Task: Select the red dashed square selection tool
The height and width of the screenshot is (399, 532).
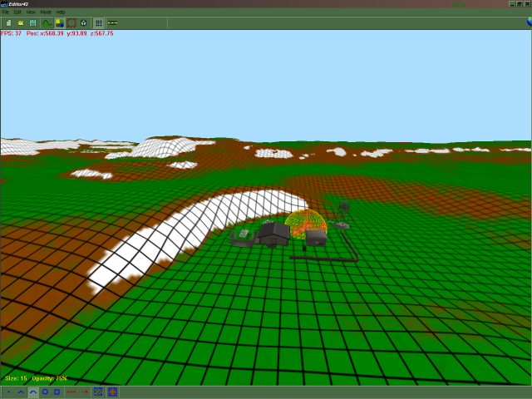Action: pyautogui.click(x=71, y=23)
